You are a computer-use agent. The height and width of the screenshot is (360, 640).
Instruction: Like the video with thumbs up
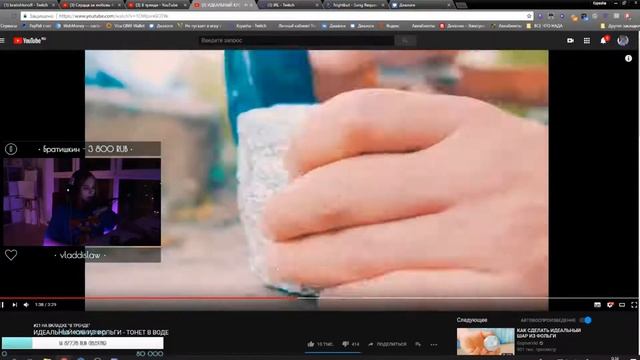click(x=320, y=344)
